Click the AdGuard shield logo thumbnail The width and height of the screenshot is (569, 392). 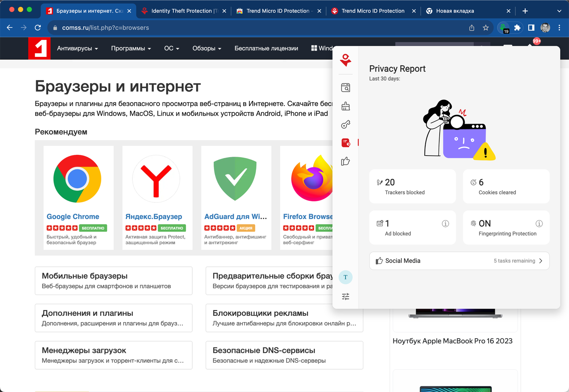235,179
